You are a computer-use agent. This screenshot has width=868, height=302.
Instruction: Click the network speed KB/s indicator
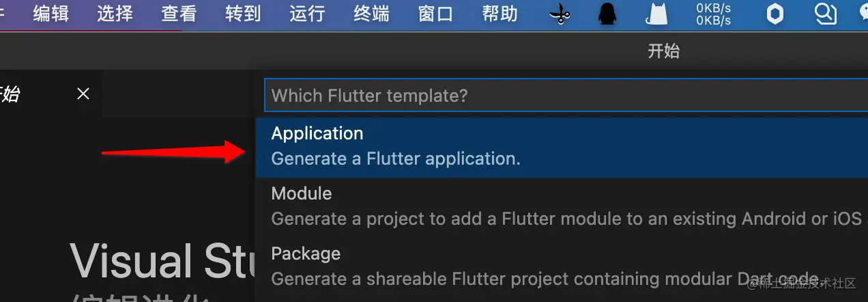point(713,14)
